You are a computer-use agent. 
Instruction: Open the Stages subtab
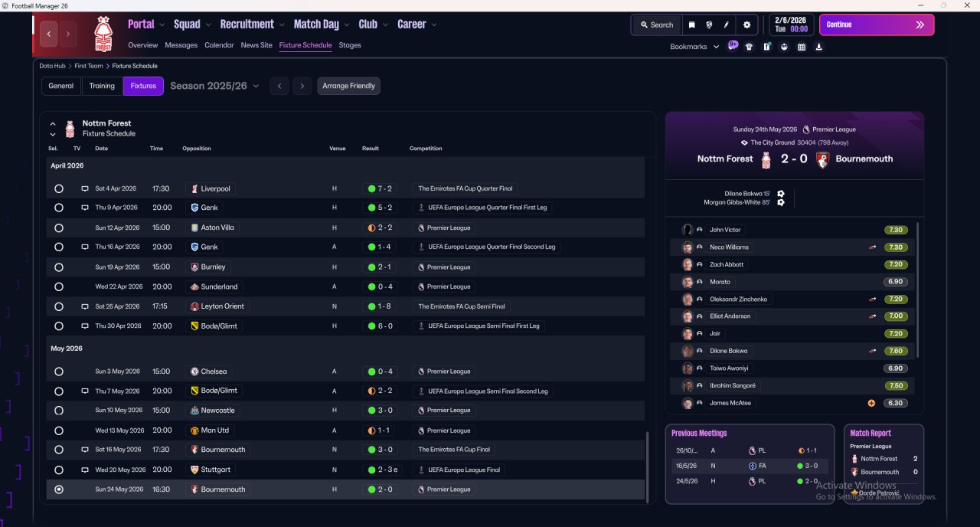click(x=350, y=45)
